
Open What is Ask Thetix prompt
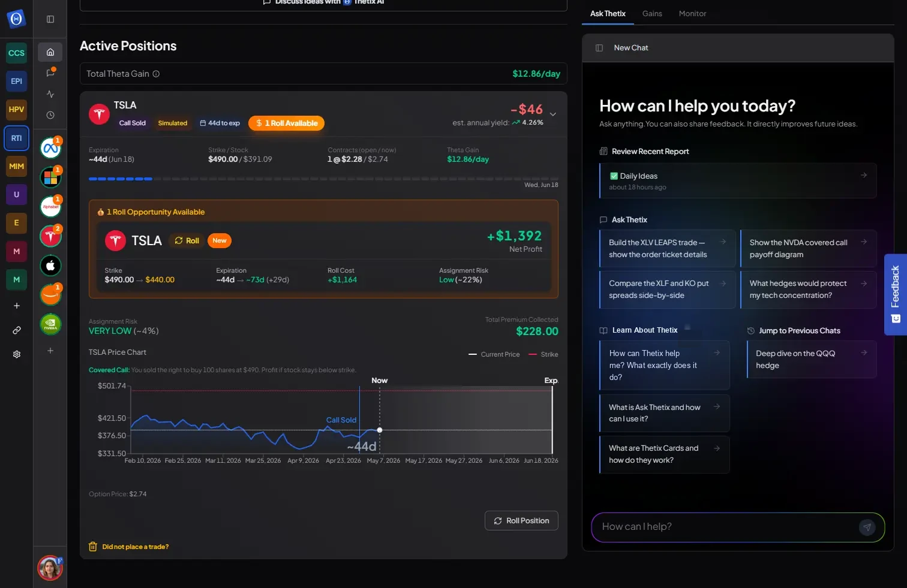click(665, 413)
